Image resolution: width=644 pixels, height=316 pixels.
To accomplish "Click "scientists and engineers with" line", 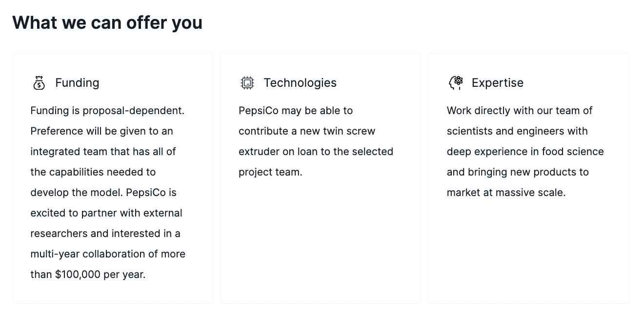I will pyautogui.click(x=517, y=131).
